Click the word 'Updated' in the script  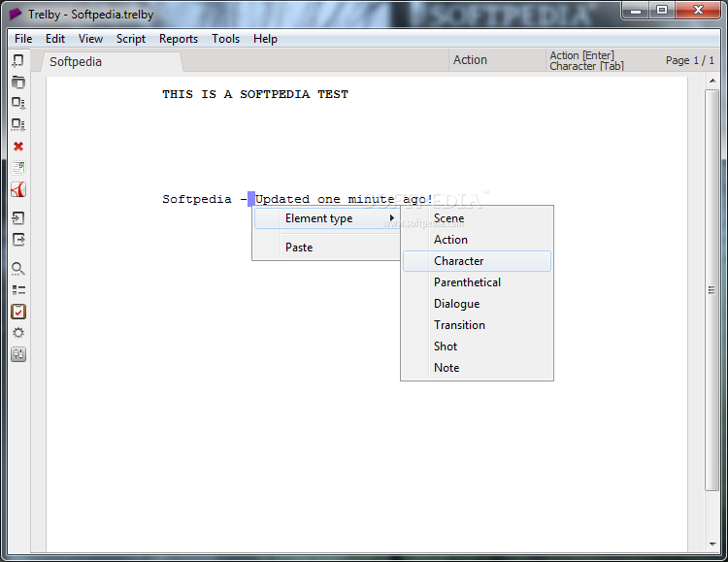click(x=282, y=199)
